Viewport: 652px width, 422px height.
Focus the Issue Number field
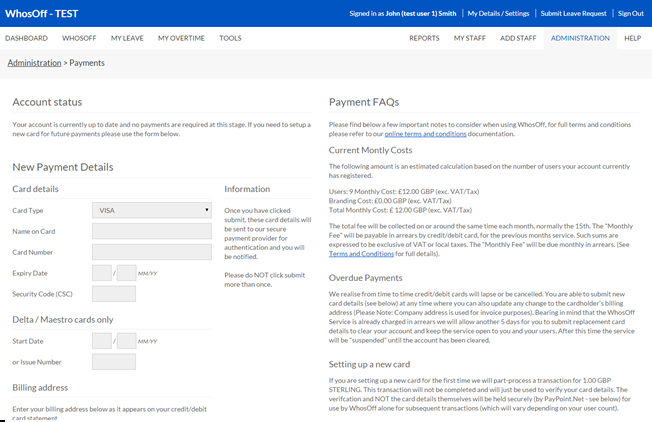(x=114, y=362)
